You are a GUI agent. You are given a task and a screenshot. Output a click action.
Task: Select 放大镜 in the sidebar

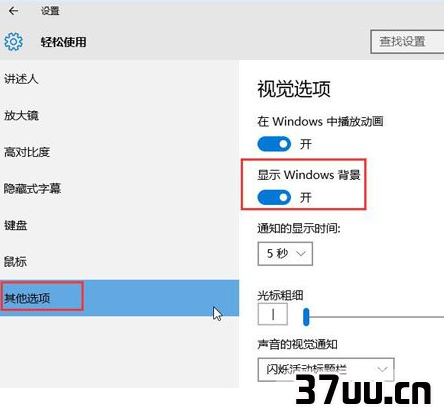point(21,115)
